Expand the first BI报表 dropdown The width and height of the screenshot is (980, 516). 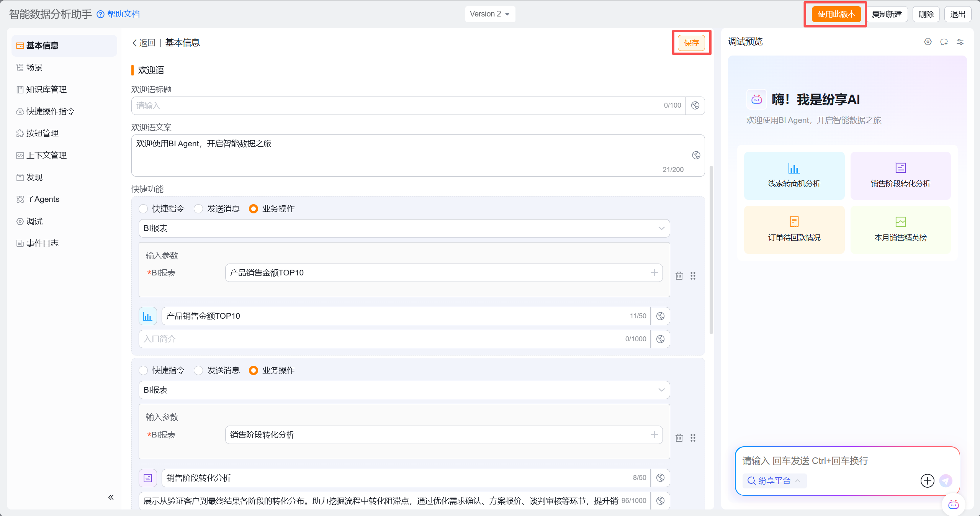pos(404,228)
